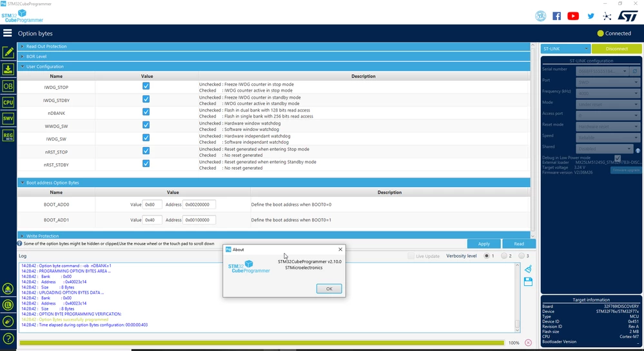Uncheck the nDBANK checkbox
The image size is (644, 351).
coord(146,112)
